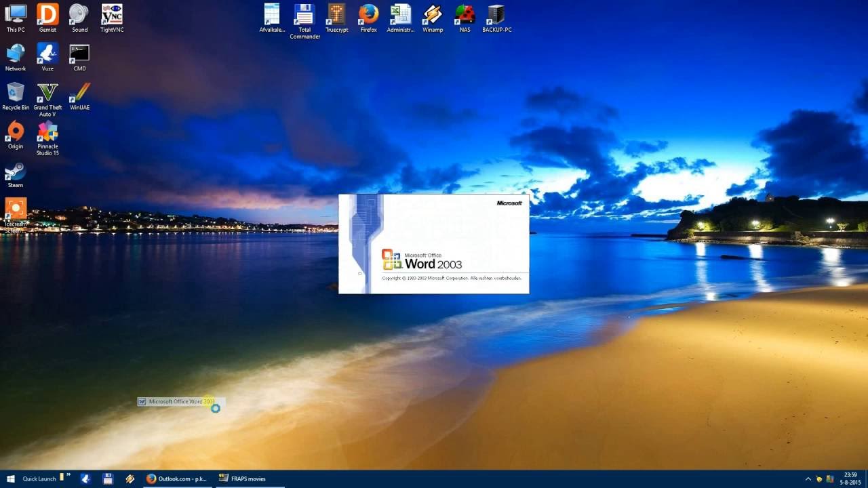The width and height of the screenshot is (868, 488).
Task: Click the Microsoft Office Word 2003 tooltip label
Action: point(180,402)
